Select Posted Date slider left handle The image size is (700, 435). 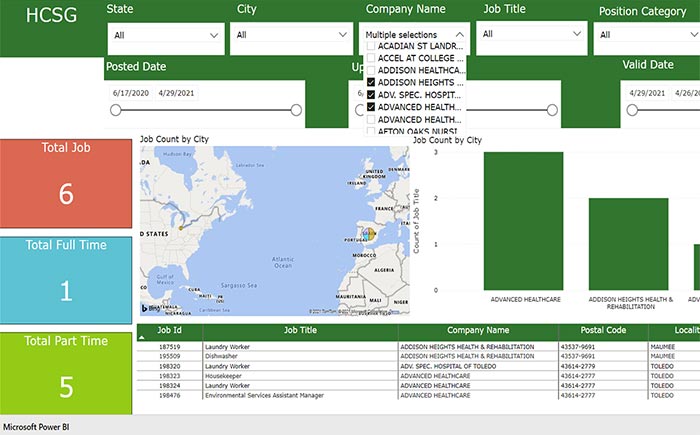tap(116, 110)
